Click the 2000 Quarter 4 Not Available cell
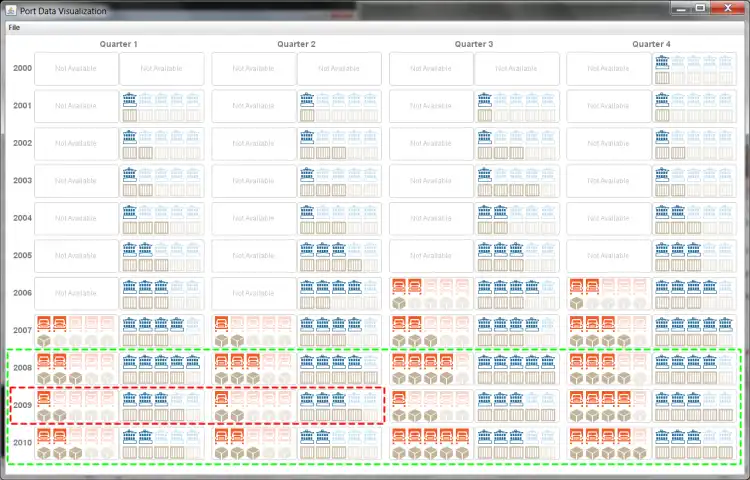Screen dimensions: 750x480 608,69
